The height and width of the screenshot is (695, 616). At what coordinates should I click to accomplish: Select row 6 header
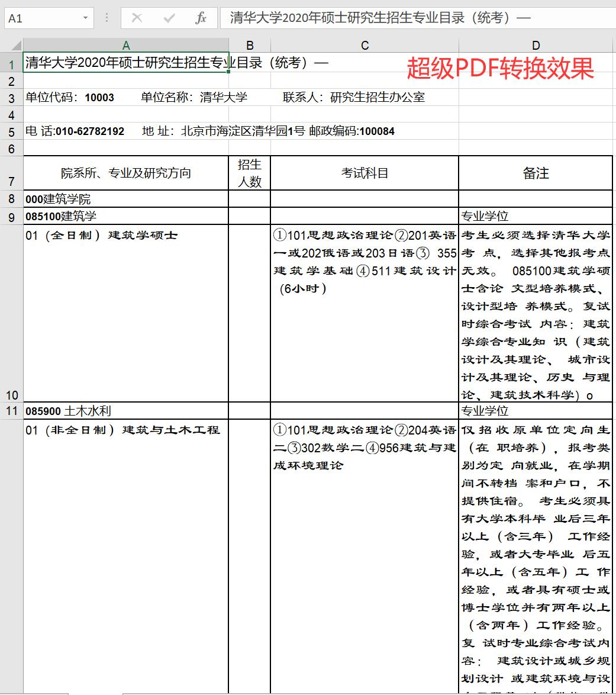[11, 148]
